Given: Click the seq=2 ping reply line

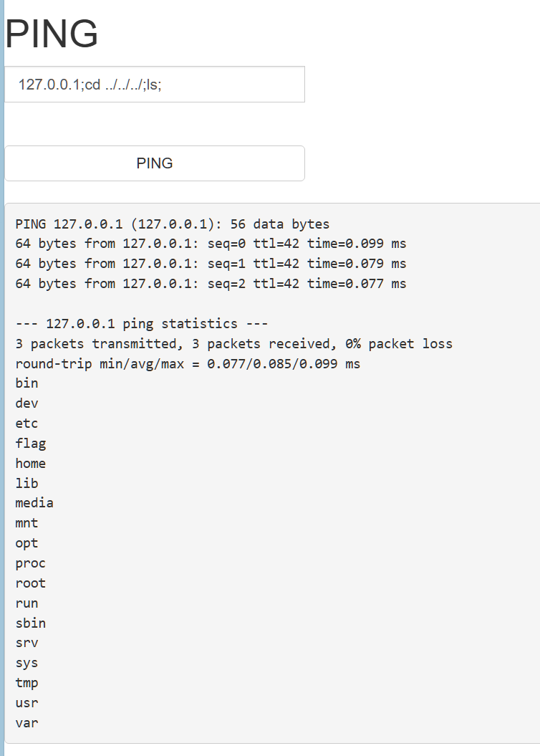Looking at the screenshot, I should click(x=211, y=284).
